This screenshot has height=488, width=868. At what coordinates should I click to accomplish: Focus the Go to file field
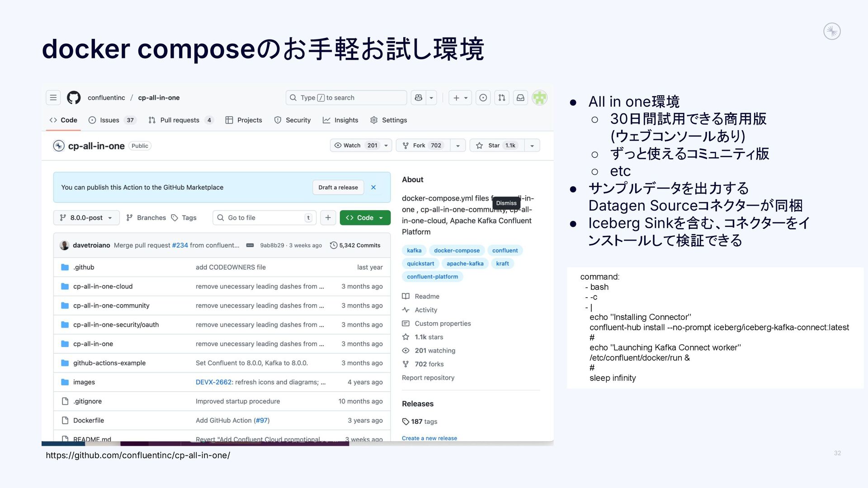pos(264,218)
